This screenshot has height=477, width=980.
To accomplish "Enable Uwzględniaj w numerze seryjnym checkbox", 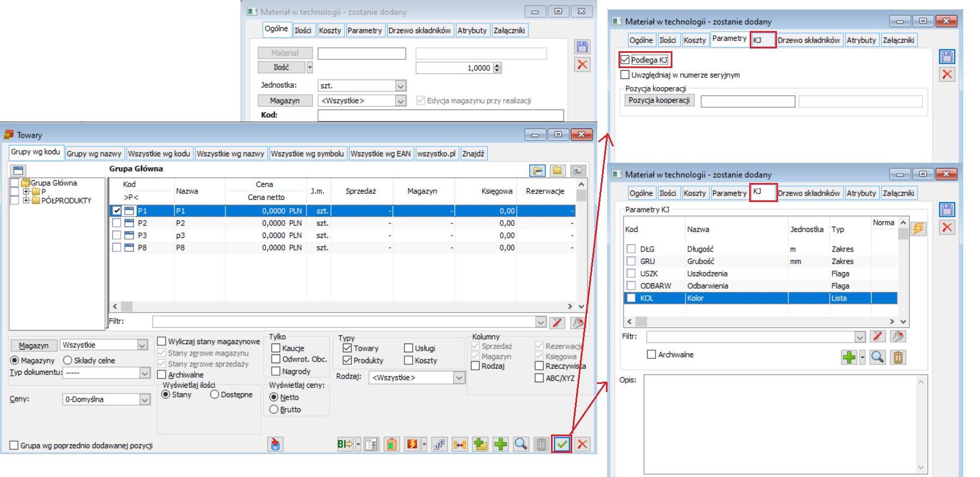I will coord(625,75).
